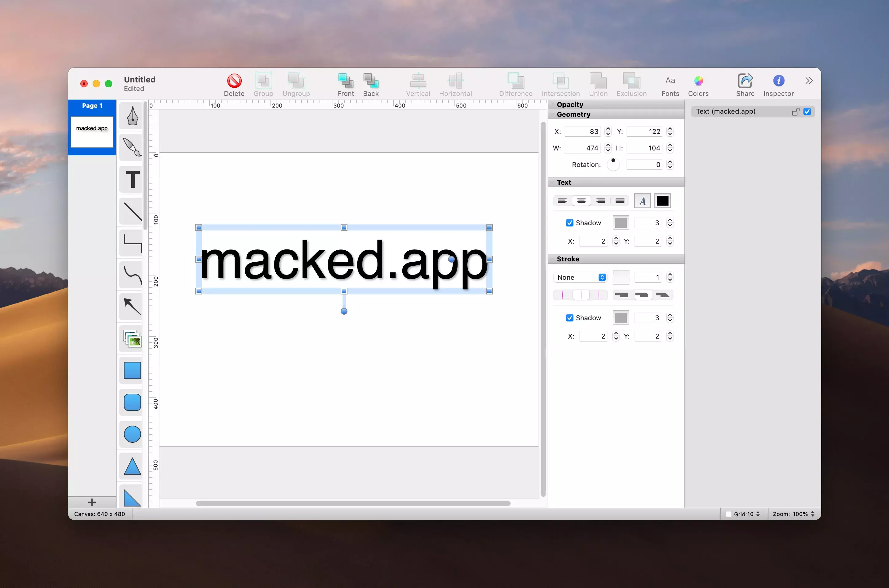Select the image insert tool

click(x=132, y=339)
